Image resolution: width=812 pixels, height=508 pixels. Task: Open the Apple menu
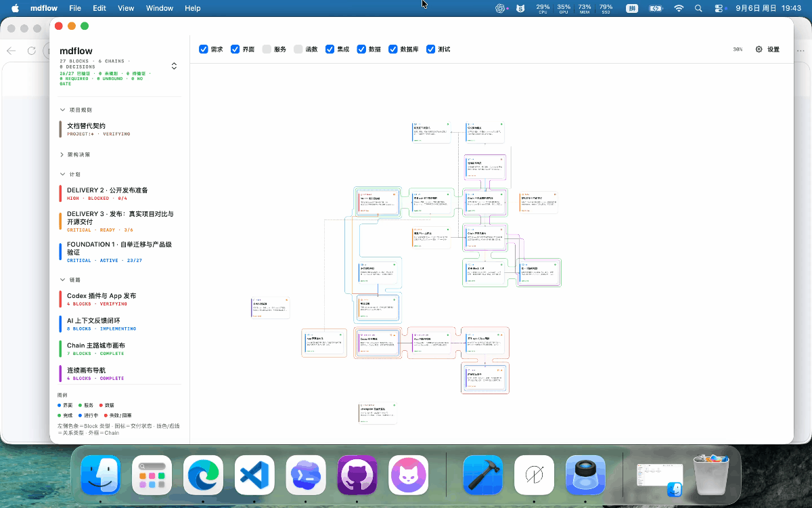click(15, 8)
